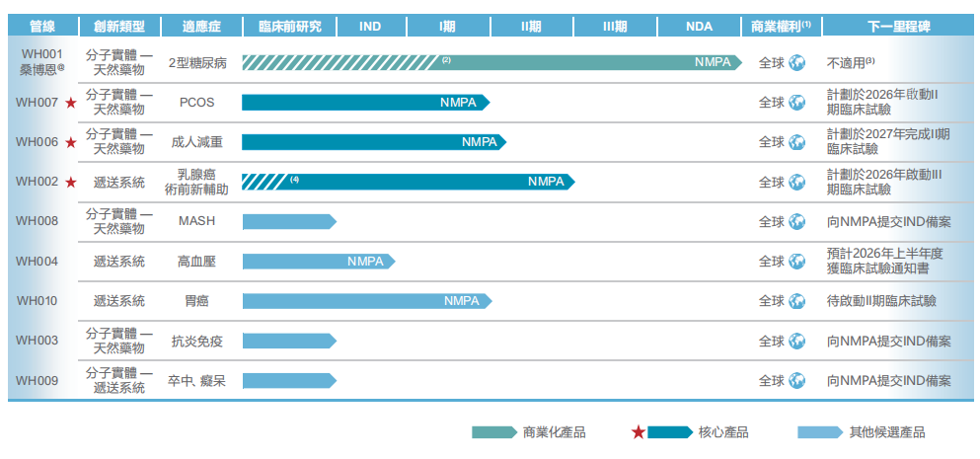The width and height of the screenshot is (980, 459).
Task: Click the WH003 pipeline name
Action: point(37,341)
